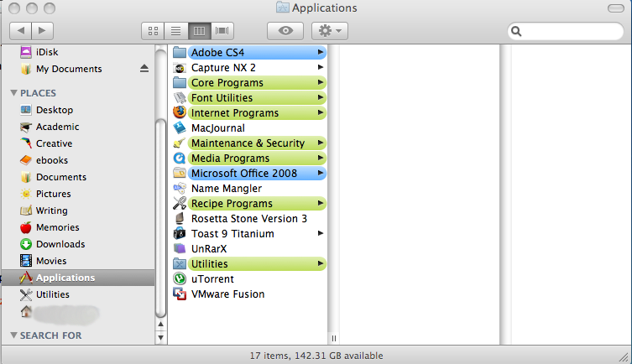Expand Capture NX 2 arrow

click(321, 67)
